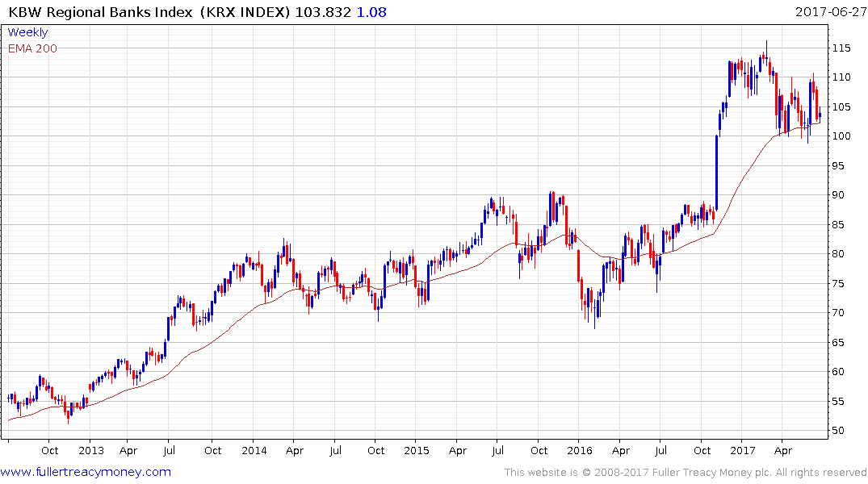This screenshot has height=484, width=868.
Task: Click the 105 price axis label
Action: (x=841, y=106)
